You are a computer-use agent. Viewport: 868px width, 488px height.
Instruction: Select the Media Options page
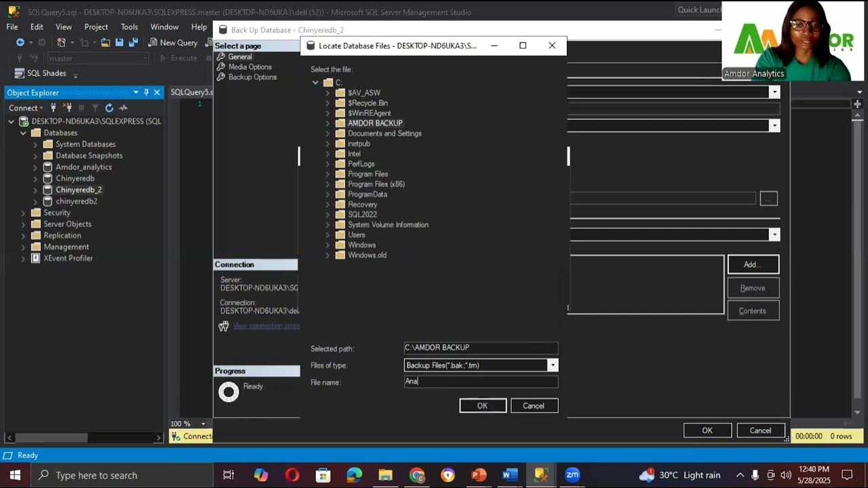pos(250,67)
